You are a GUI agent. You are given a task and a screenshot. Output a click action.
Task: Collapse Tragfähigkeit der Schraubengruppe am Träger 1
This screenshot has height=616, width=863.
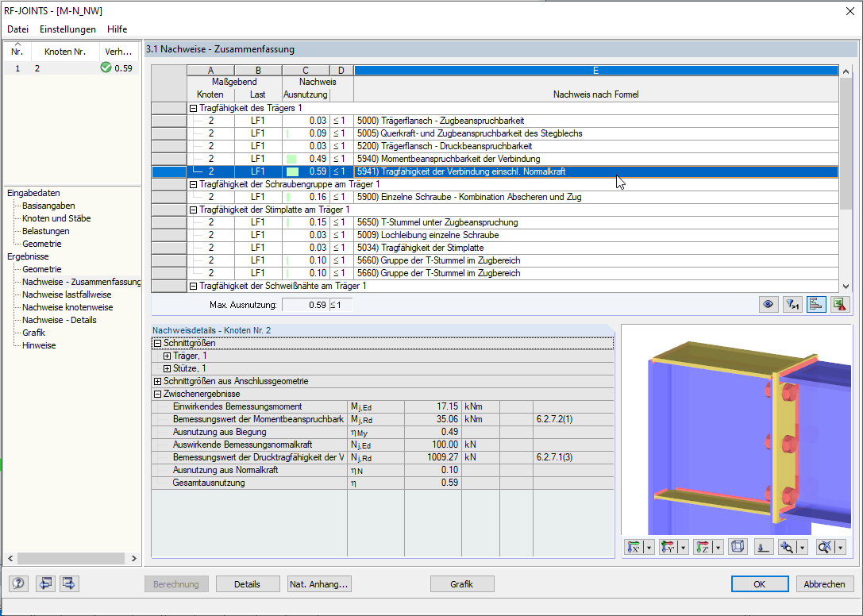pos(193,184)
